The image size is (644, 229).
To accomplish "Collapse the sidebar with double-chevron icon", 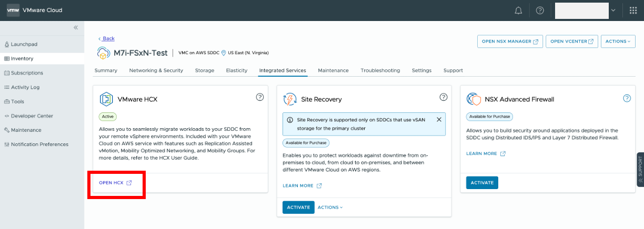I will click(x=76, y=27).
